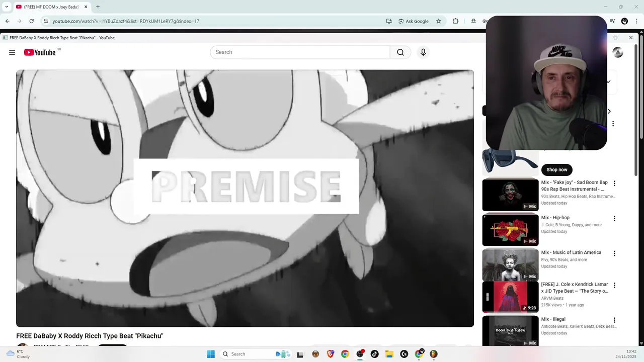Open the tab search dropdown arrow
Viewport: 644px width, 362px height.
(7, 7)
